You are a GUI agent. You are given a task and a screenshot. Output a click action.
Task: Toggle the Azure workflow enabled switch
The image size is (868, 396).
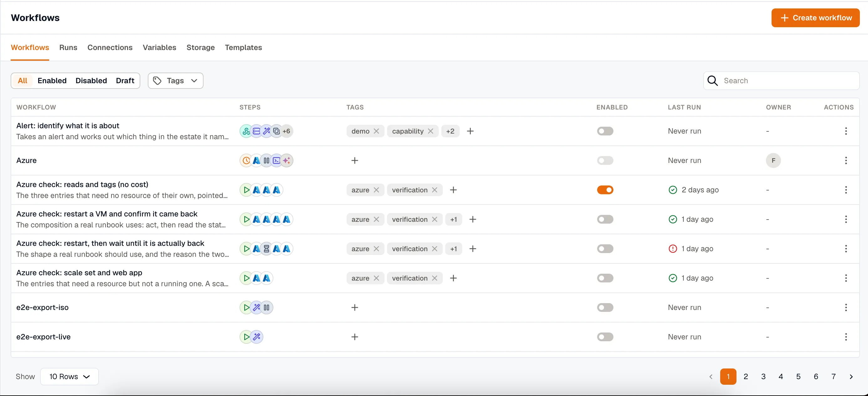coord(605,160)
